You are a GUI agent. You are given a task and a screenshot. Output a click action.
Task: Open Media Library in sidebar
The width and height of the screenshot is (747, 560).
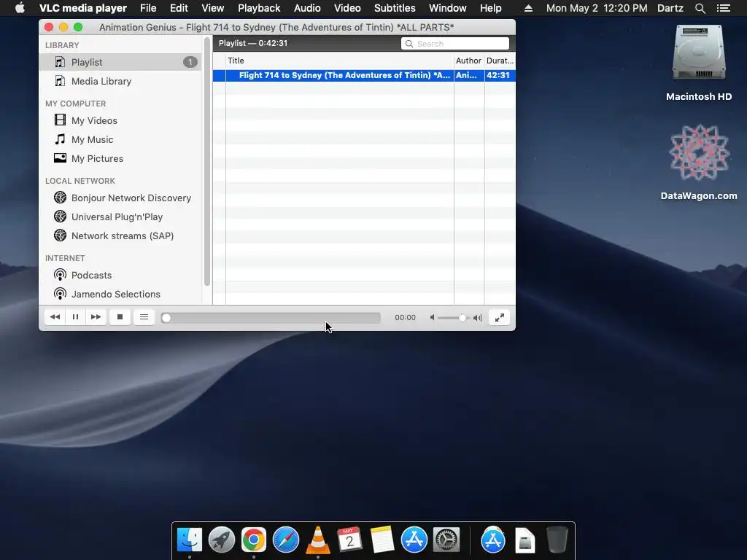(x=120, y=81)
